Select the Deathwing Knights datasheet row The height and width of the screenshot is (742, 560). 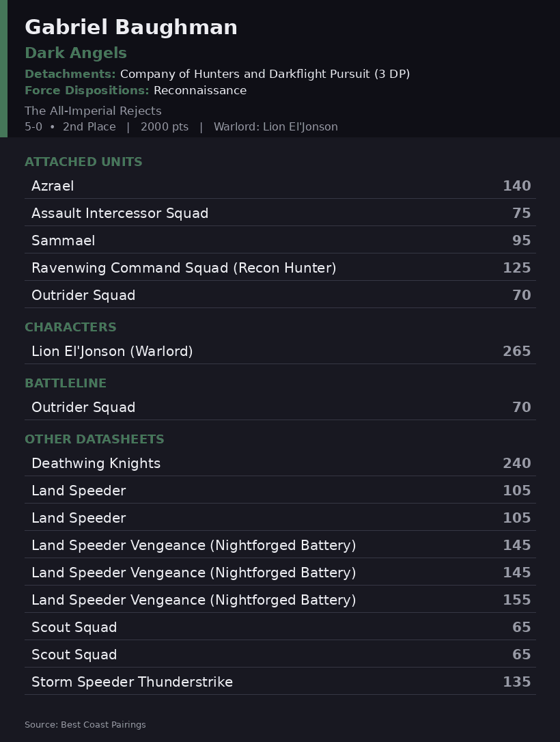[x=280, y=463]
